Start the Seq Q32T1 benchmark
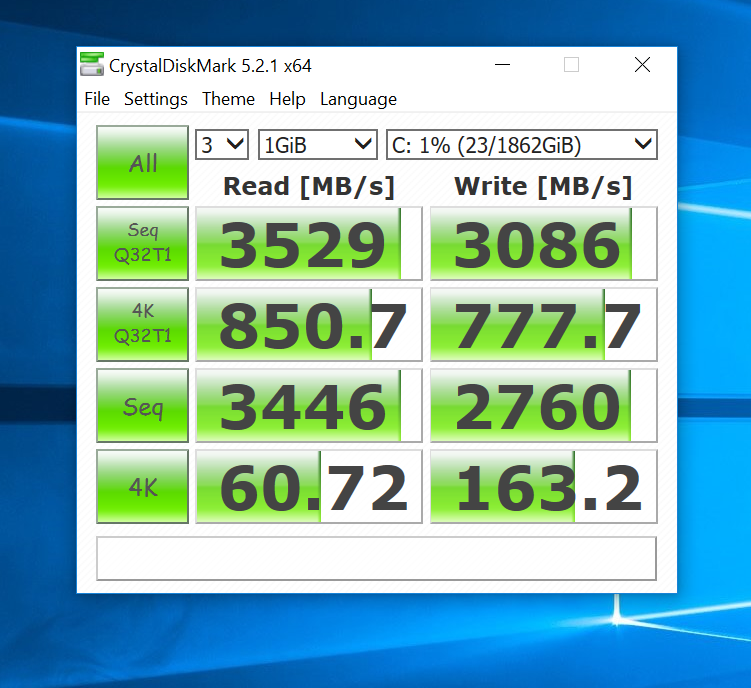751x688 pixels. pyautogui.click(x=142, y=243)
